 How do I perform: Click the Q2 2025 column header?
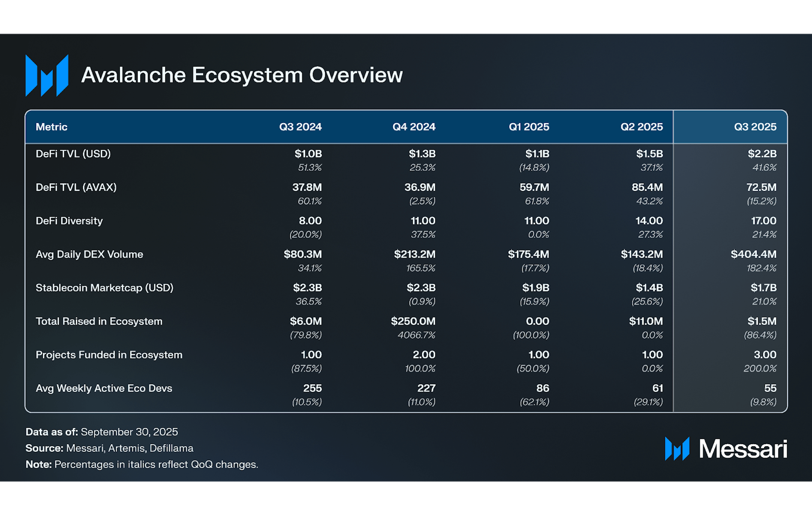pos(641,127)
